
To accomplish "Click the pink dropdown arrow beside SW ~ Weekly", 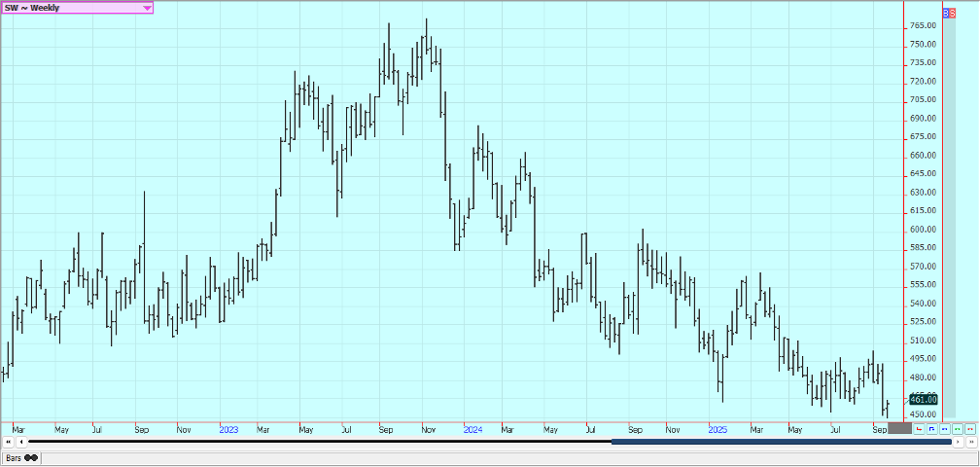I will click(147, 8).
